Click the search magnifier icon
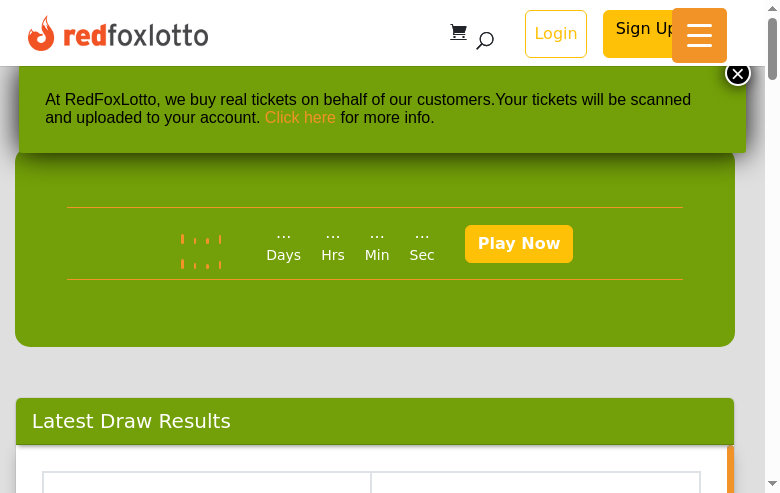The height and width of the screenshot is (493, 780). (485, 41)
